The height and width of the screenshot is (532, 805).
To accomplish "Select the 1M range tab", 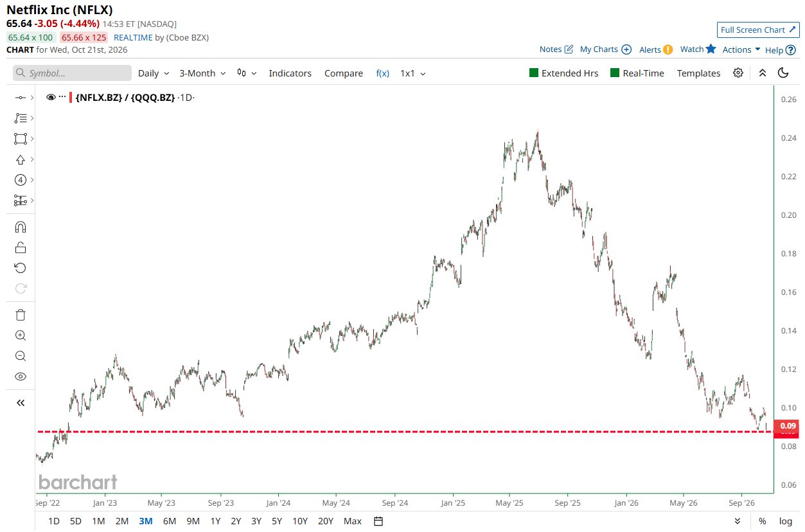I will (x=98, y=521).
